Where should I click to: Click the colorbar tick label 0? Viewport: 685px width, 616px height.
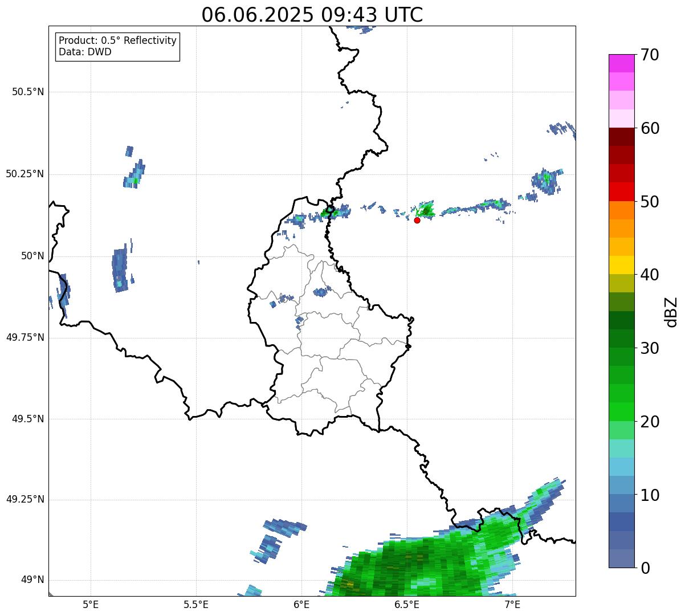645,568
